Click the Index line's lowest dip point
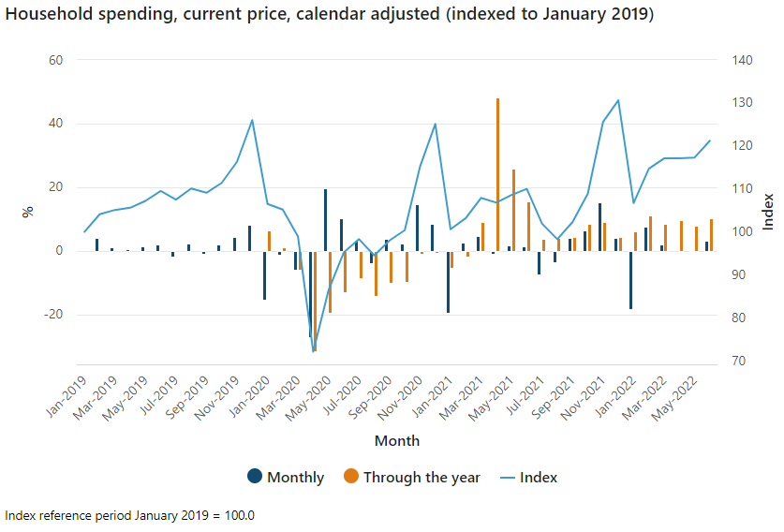This screenshot has width=784, height=532. click(x=313, y=352)
